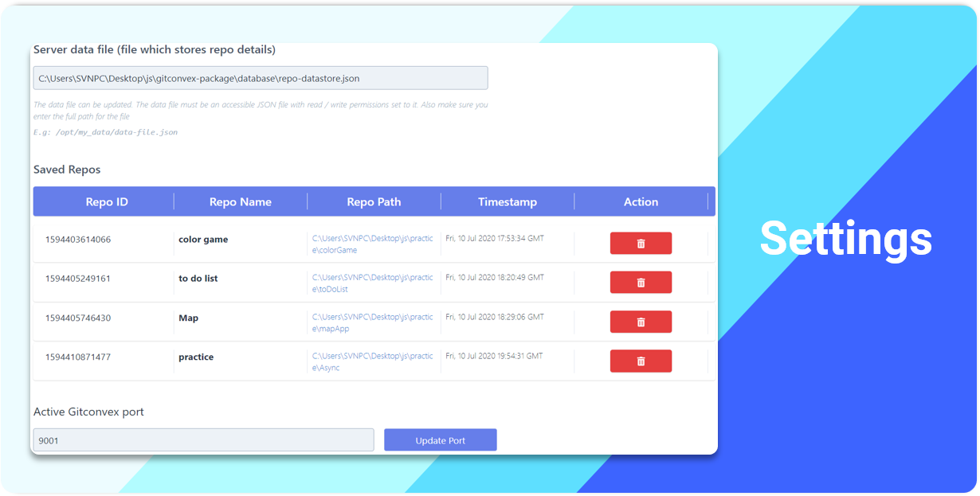Click the example path /opt/my_data/data-file.json
The width and height of the screenshot is (980, 496).
(117, 132)
